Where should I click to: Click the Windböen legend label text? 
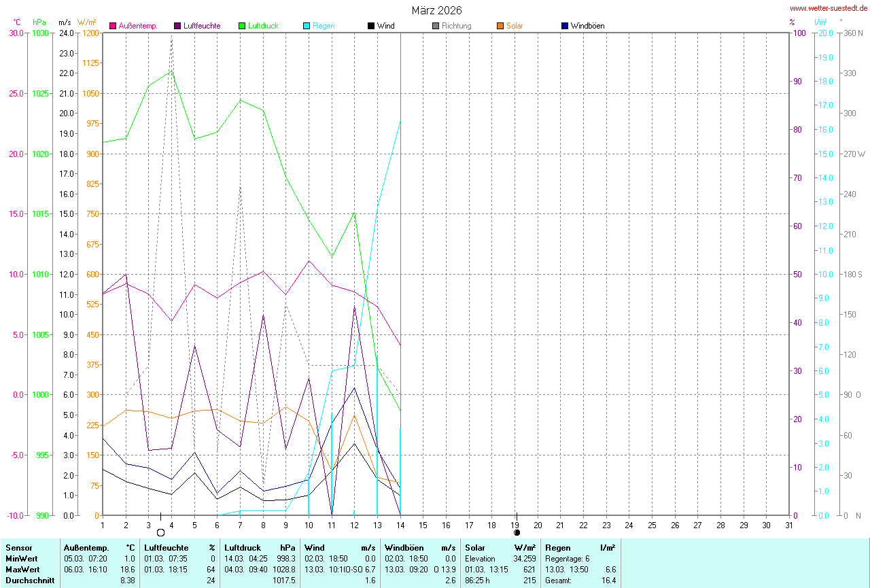pyautogui.click(x=587, y=26)
